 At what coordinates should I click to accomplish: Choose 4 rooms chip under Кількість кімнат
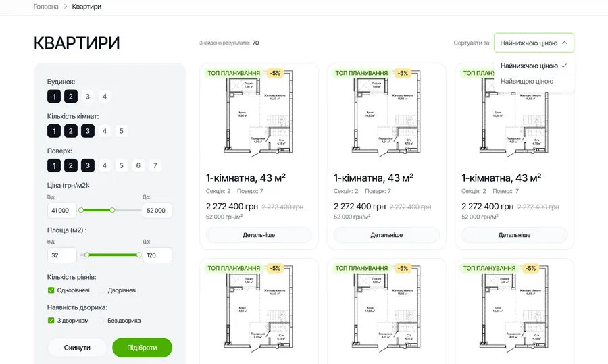point(104,131)
